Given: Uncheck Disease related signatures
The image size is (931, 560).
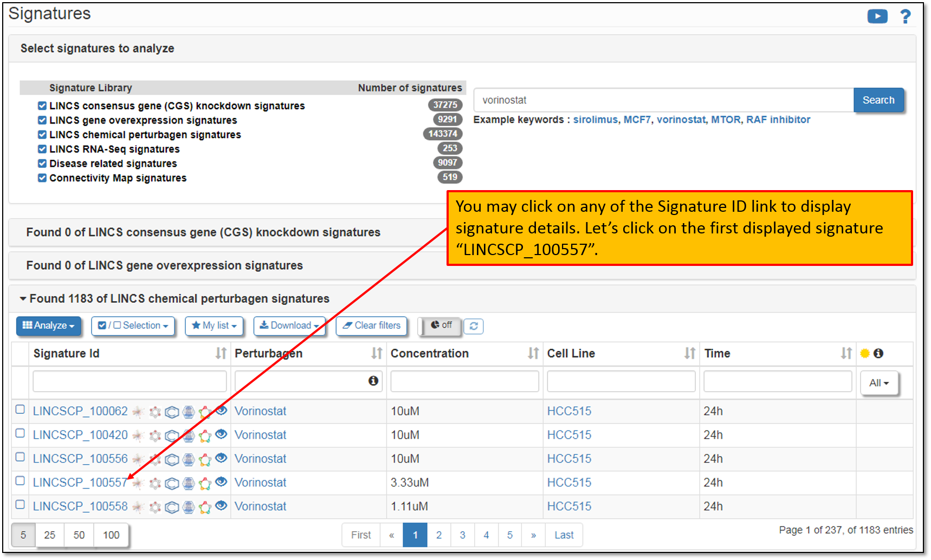Looking at the screenshot, I should coord(42,163).
